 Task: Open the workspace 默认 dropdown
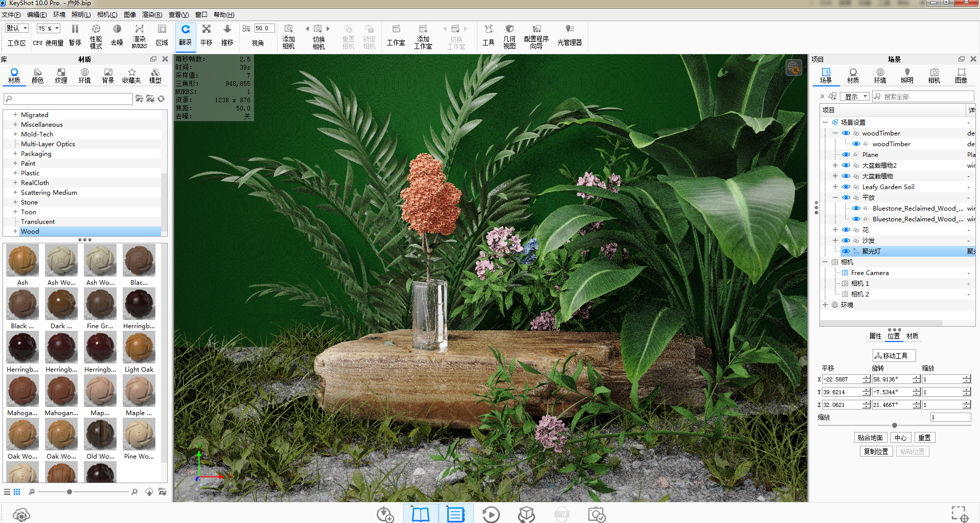tap(17, 28)
